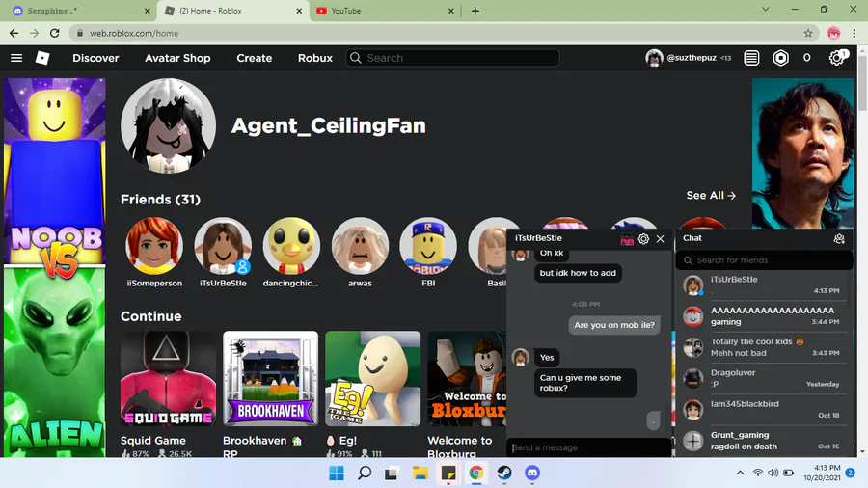Open the Squid Game thumbnail
The height and width of the screenshot is (488, 868).
[168, 378]
